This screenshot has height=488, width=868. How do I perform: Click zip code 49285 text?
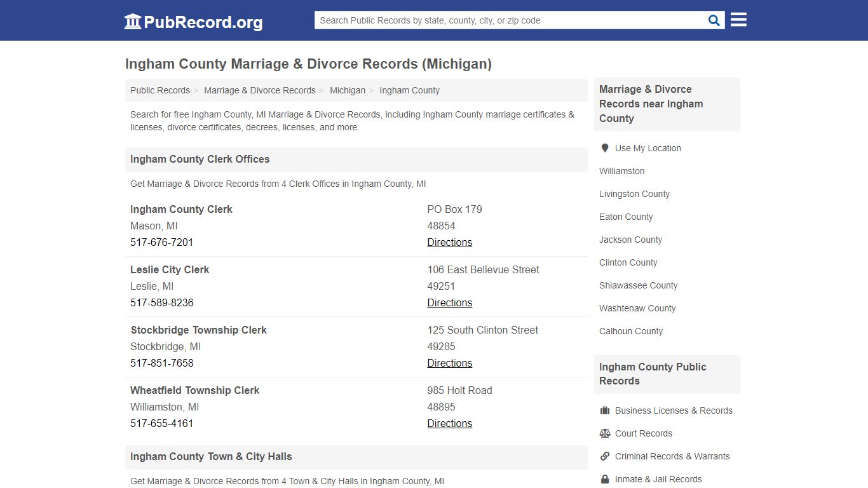pos(441,346)
